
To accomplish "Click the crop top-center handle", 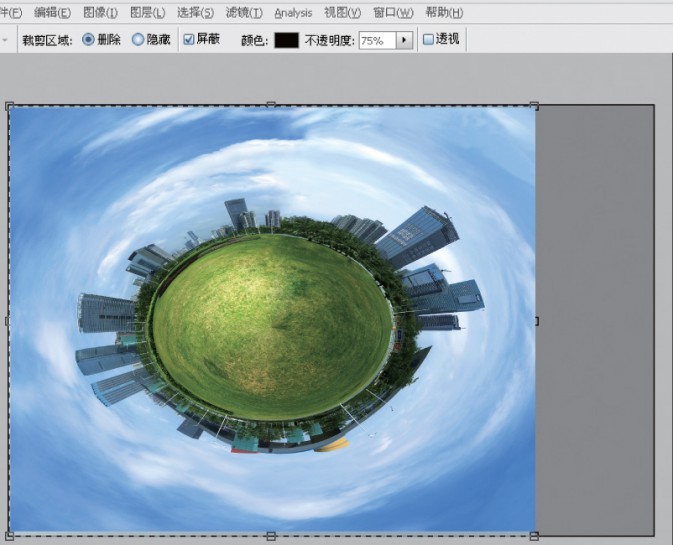I will [x=271, y=105].
